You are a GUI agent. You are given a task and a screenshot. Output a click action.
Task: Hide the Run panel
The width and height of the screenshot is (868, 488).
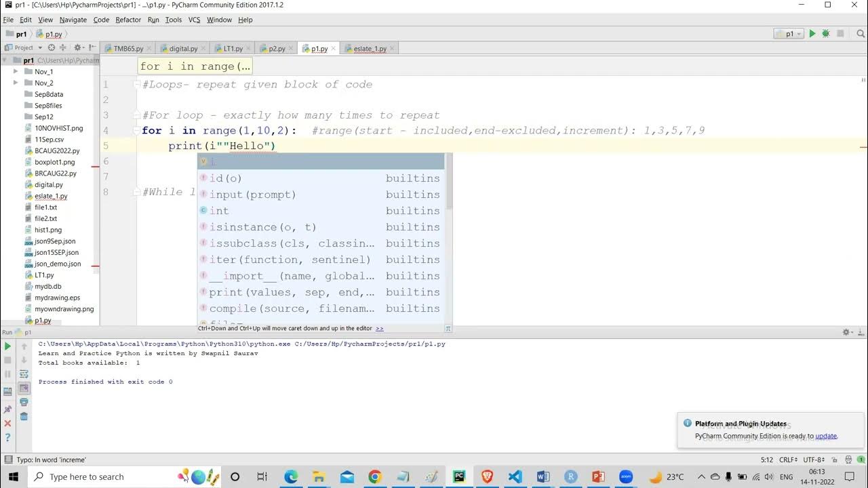click(x=860, y=332)
